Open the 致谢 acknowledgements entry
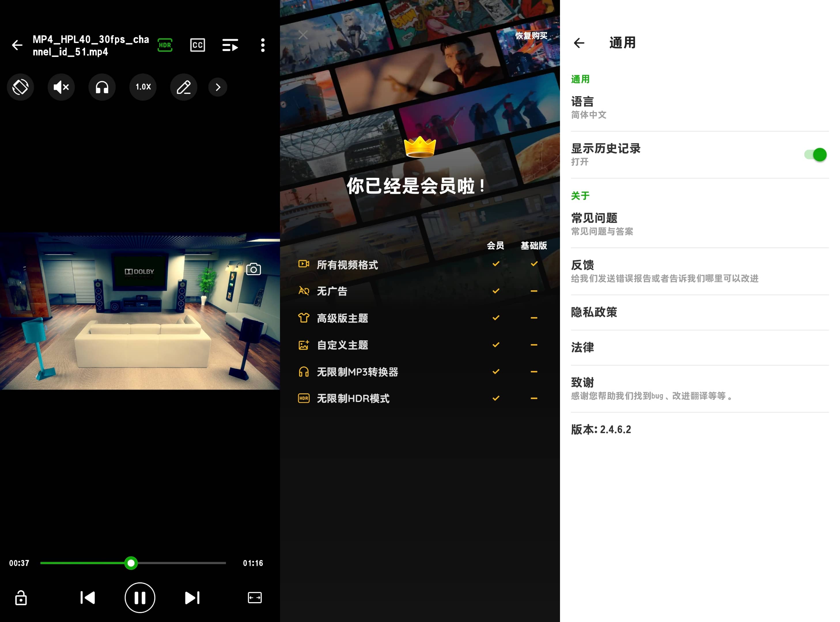840x622 pixels. tap(700, 388)
